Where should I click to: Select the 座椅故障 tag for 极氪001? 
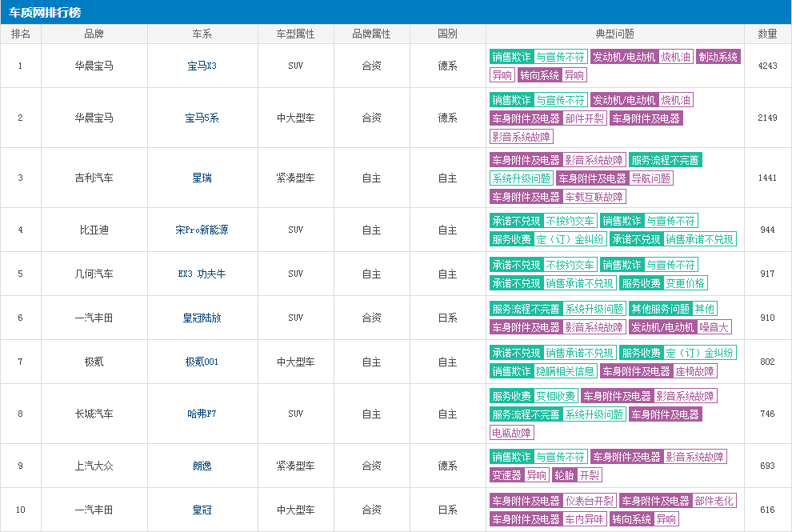tap(695, 371)
